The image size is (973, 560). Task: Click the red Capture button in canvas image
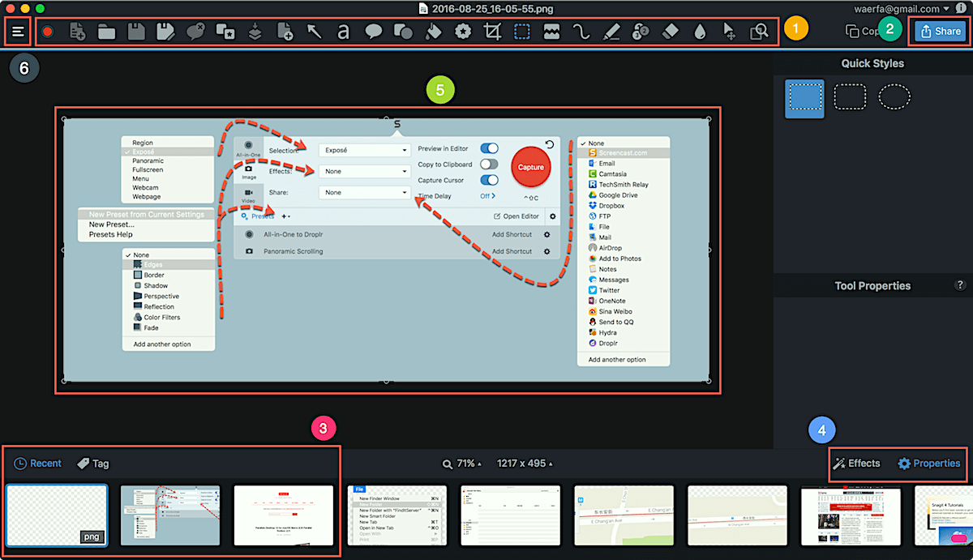pos(531,167)
